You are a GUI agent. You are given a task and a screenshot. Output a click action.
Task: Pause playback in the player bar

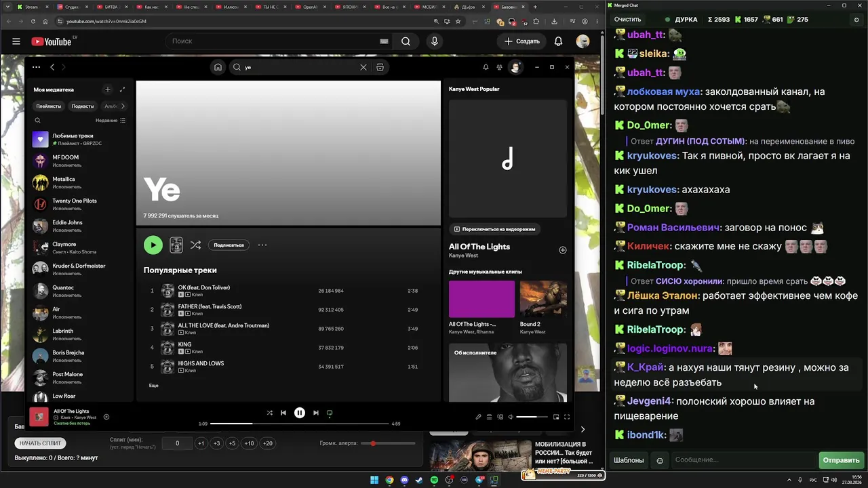(x=300, y=413)
